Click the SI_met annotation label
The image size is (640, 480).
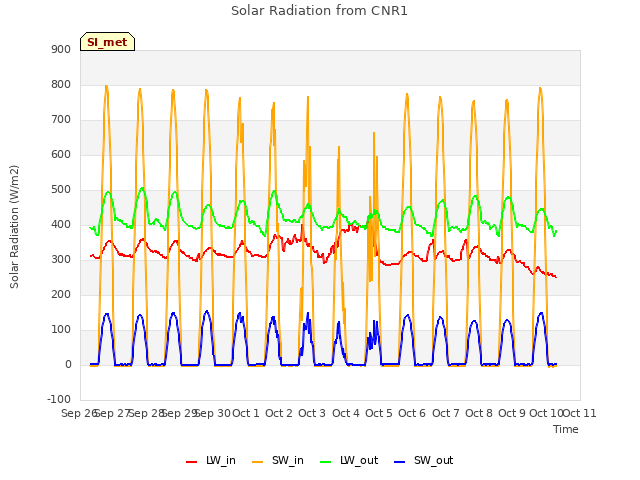[x=107, y=42]
